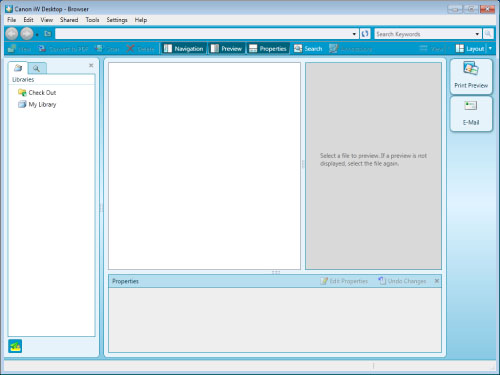Select the search tab in navigation pane
This screenshot has width=500, height=375.
pos(37,69)
